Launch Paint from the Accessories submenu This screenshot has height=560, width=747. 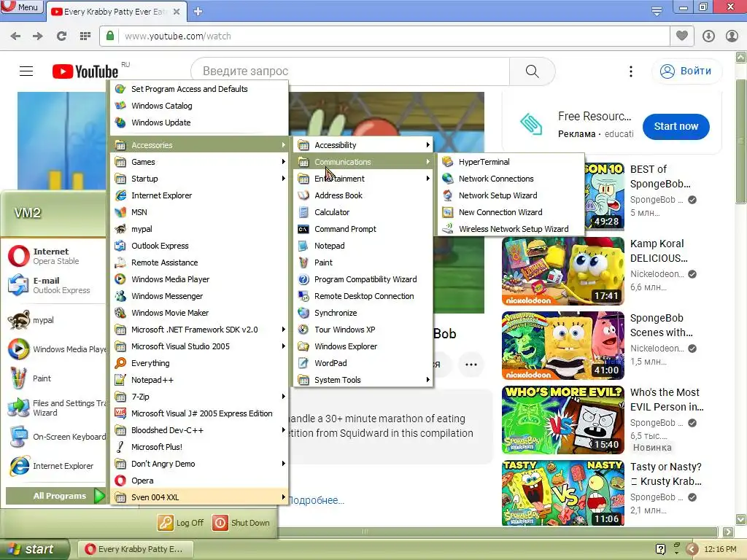click(363, 262)
